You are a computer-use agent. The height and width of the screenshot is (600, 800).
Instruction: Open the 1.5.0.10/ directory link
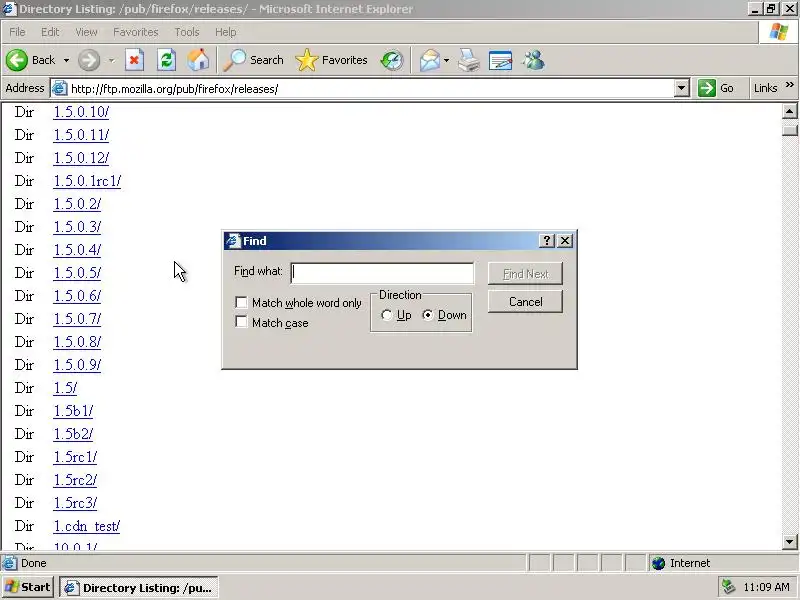[81, 112]
